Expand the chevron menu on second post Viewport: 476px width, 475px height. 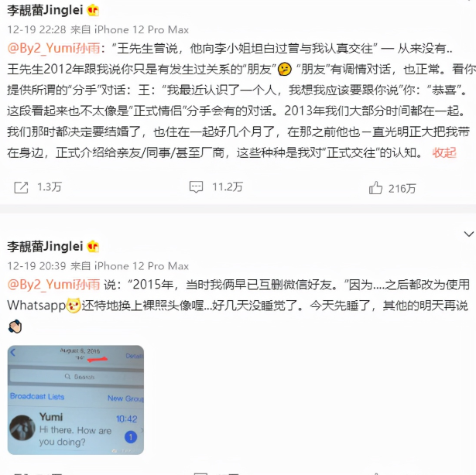pos(469,234)
